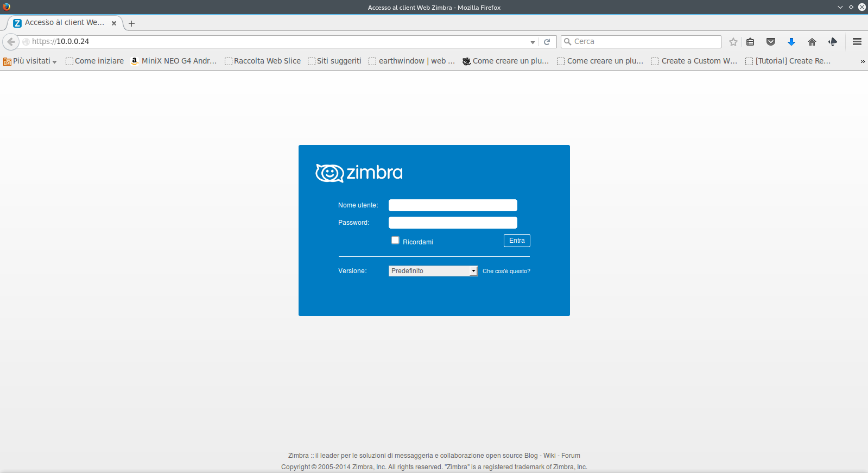Viewport: 868px width, 473px height.
Task: Focus the Nome utente input field
Action: (453, 205)
